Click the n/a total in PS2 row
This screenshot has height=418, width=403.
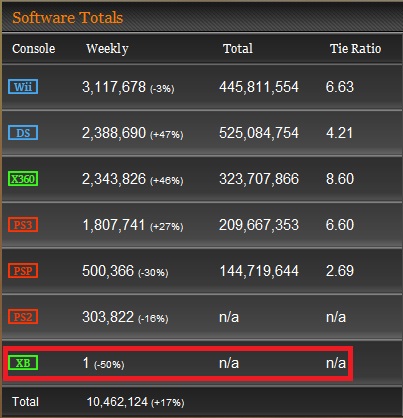coord(229,317)
